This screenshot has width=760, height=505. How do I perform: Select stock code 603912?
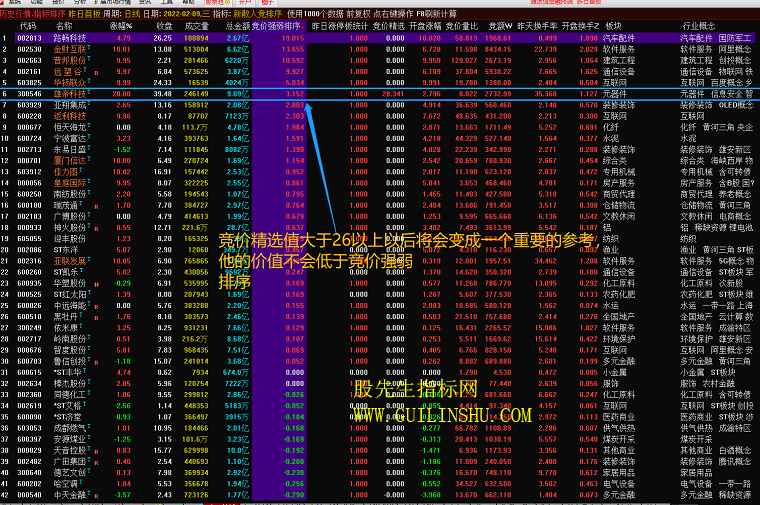click(30, 172)
